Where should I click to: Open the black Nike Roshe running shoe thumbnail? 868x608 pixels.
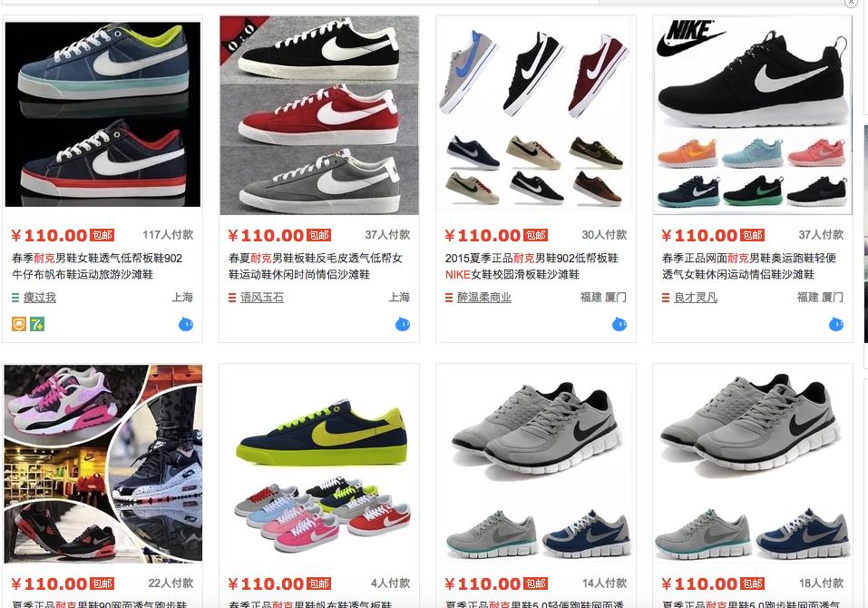pyautogui.click(x=753, y=114)
